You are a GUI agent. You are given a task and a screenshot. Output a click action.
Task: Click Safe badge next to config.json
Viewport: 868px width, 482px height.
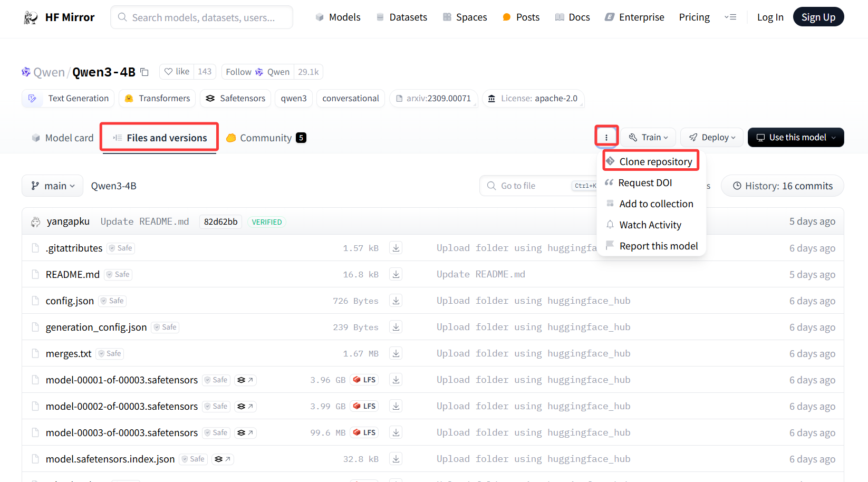point(113,301)
